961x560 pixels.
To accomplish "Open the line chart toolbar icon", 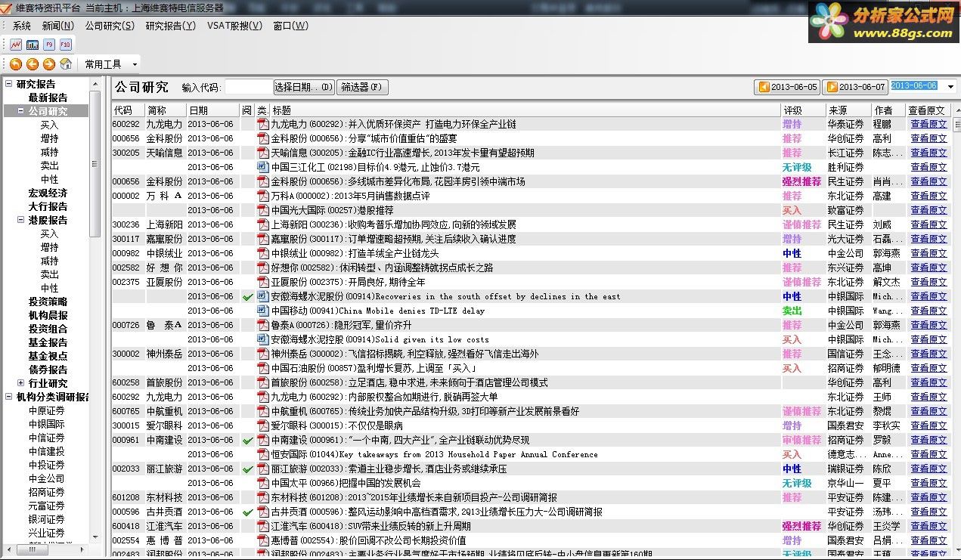I will point(16,45).
